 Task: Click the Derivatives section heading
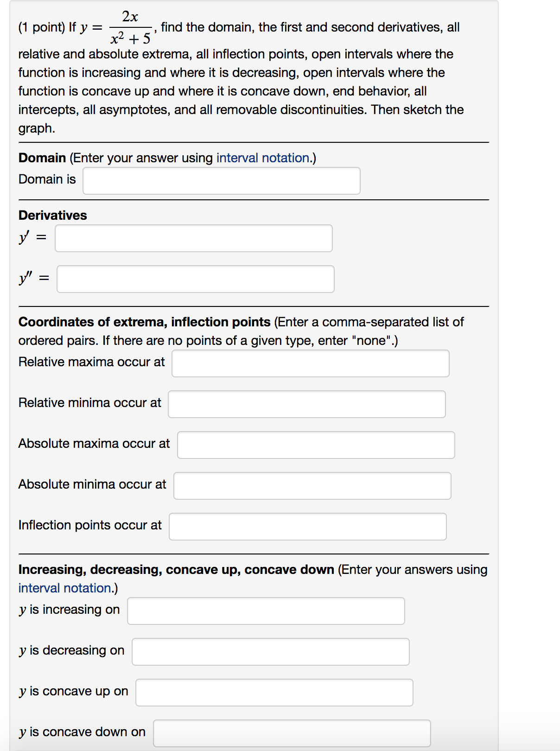(x=52, y=215)
